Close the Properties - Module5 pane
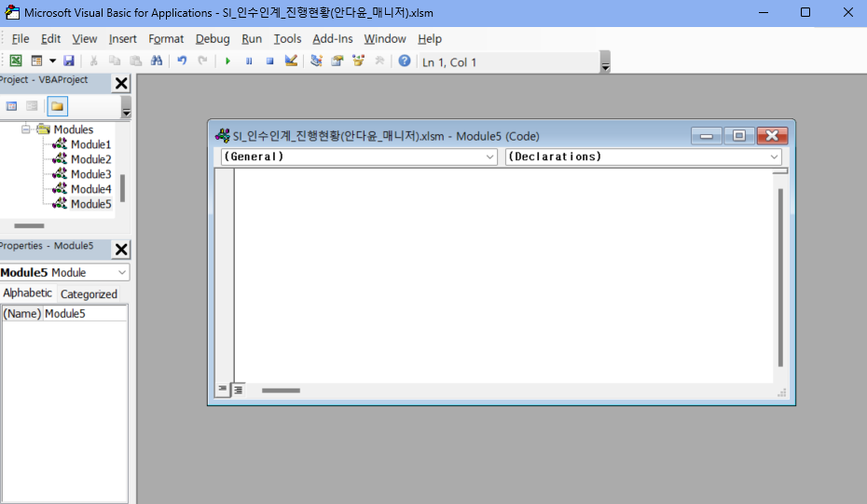Viewport: 867px width, 504px height. (x=121, y=250)
